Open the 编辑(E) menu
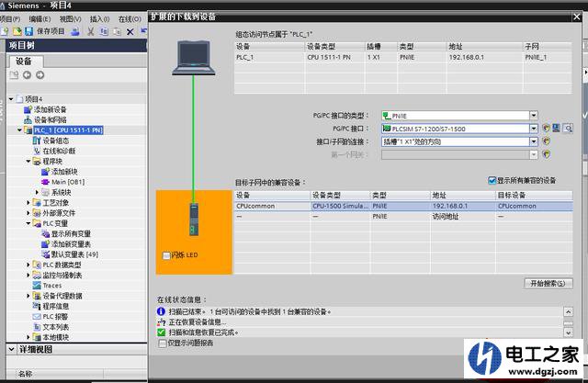The width and height of the screenshot is (588, 383). click(x=40, y=18)
